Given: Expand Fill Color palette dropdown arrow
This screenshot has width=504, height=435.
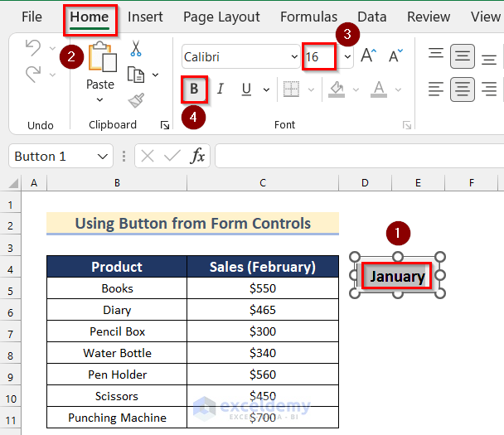Looking at the screenshot, I should 356,89.
